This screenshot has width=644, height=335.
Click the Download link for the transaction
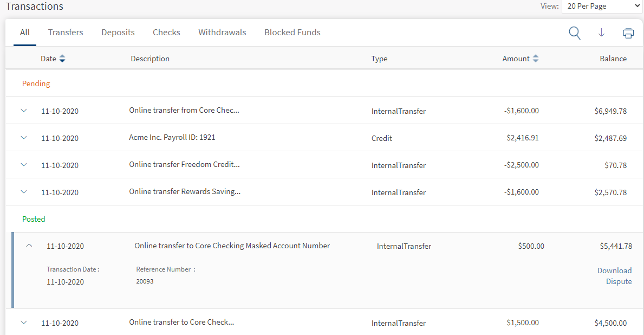pos(614,270)
